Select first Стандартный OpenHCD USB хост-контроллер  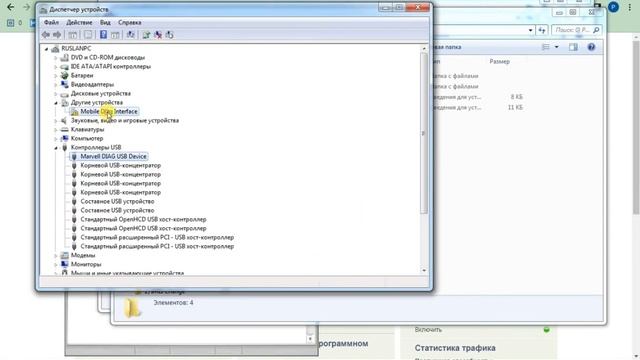coord(143,219)
